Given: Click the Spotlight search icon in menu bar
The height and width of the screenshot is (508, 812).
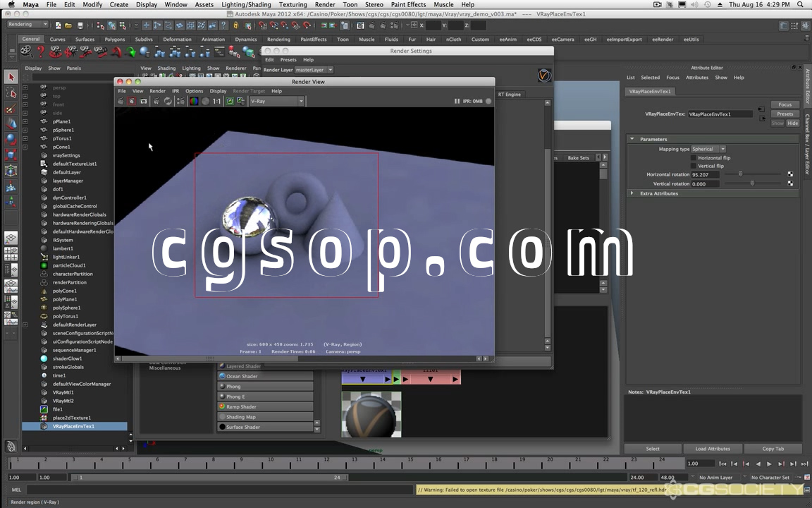Looking at the screenshot, I should click(801, 4).
